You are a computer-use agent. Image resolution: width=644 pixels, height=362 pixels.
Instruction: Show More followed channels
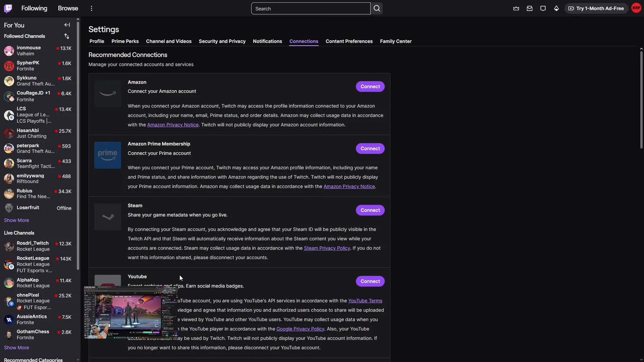point(17,220)
